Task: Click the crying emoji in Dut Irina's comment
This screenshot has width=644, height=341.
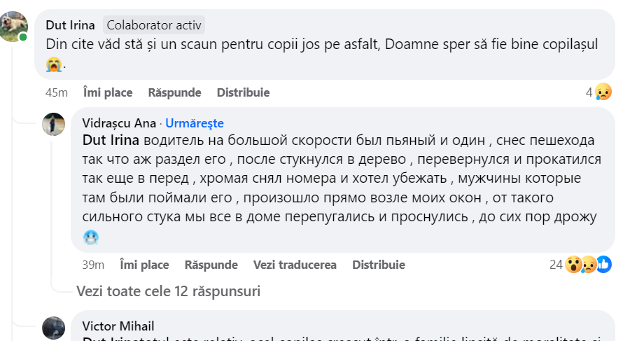Action: pyautogui.click(x=54, y=65)
